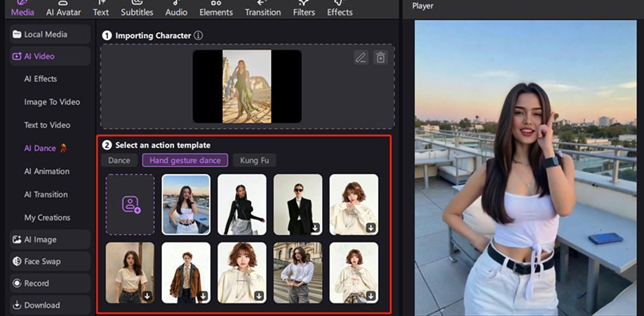Select sunglasses black blazer person thumbnail
The height and width of the screenshot is (316, 644).
(x=297, y=204)
